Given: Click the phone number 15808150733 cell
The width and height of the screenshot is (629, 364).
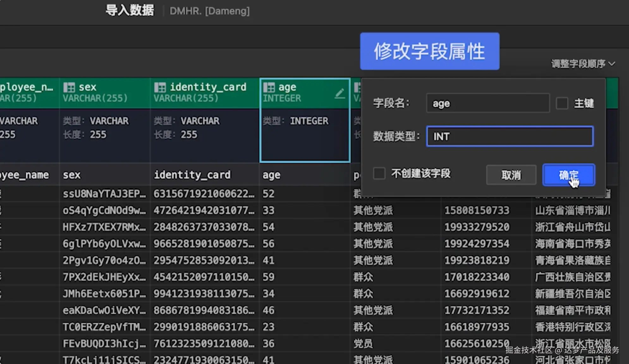Looking at the screenshot, I should coord(477,210).
